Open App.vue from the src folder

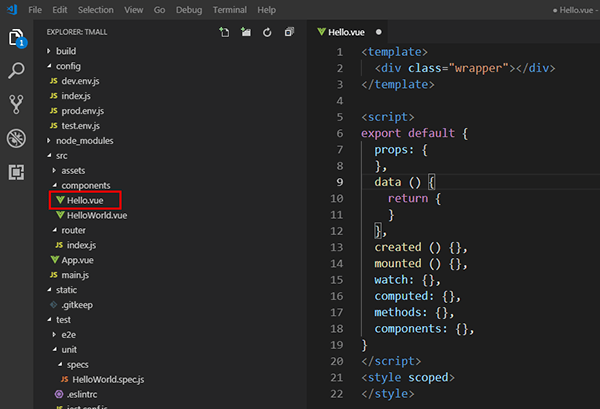75,260
